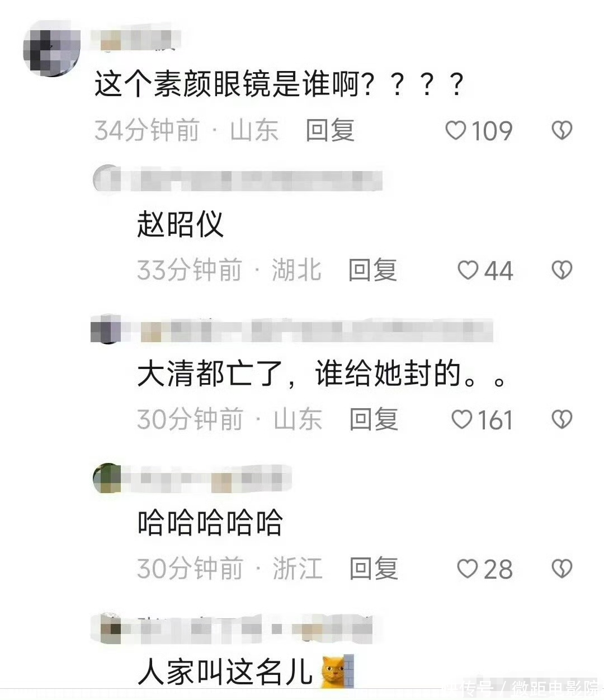Open the username above 大清都亡了 comment
Image resolution: width=604 pixels, height=700 pixels.
[308, 330]
